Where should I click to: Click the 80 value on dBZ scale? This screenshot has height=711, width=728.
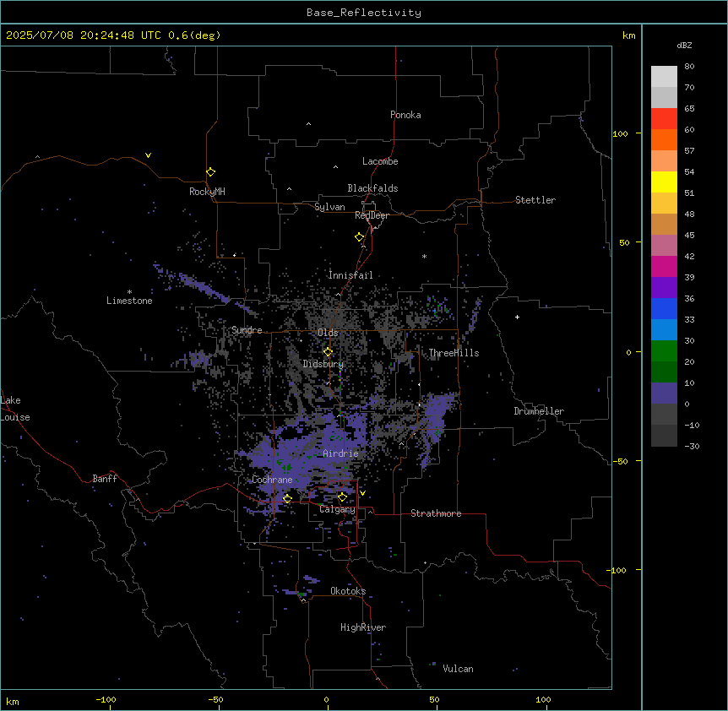pyautogui.click(x=689, y=67)
